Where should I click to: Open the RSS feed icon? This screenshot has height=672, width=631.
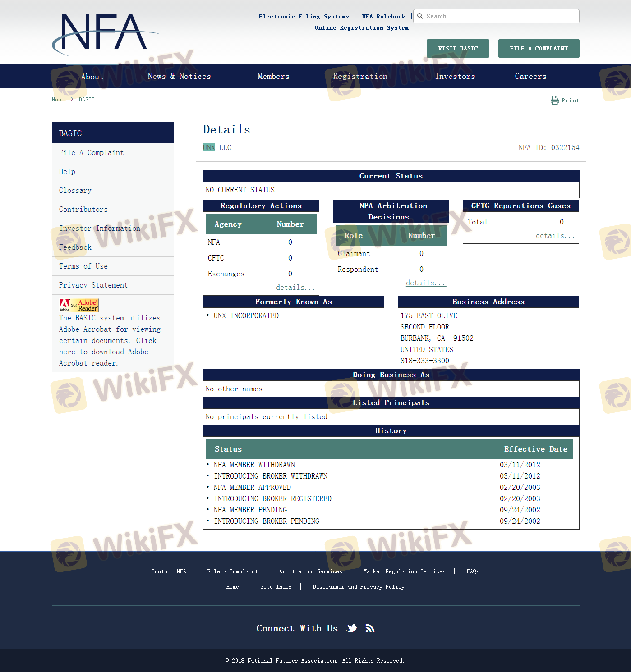click(370, 628)
